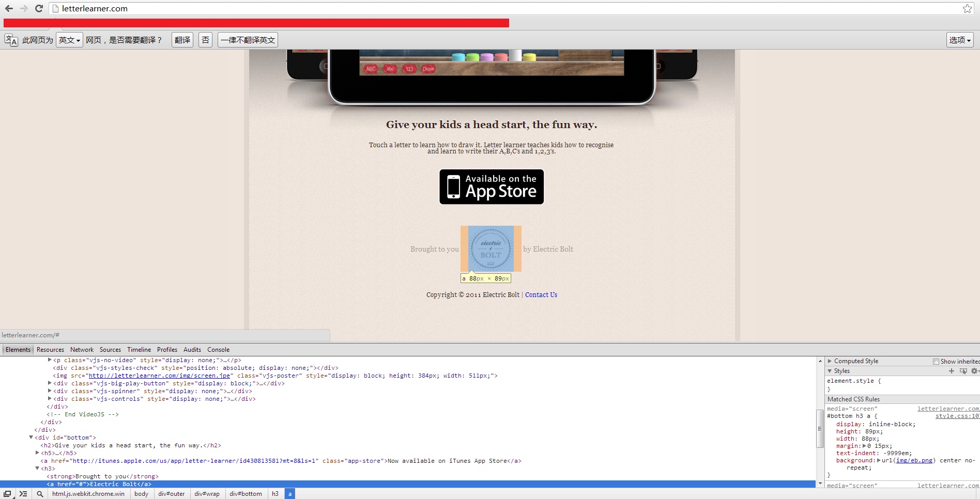
Task: Dock the DevTools using the dock icon
Action: pyautogui.click(x=7, y=494)
